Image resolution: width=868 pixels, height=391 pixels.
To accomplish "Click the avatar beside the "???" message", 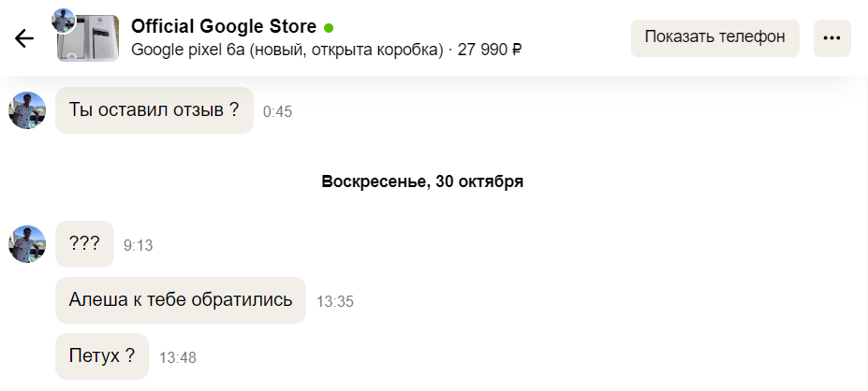I will click(27, 244).
